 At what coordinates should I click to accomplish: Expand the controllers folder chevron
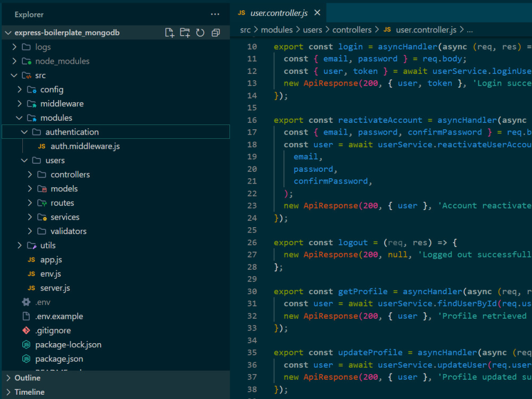[30, 174]
